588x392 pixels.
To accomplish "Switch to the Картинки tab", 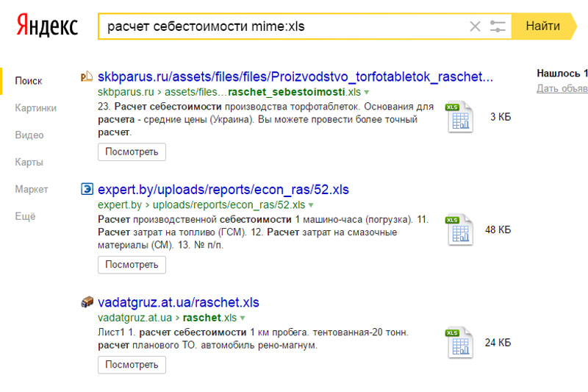I will click(x=35, y=108).
